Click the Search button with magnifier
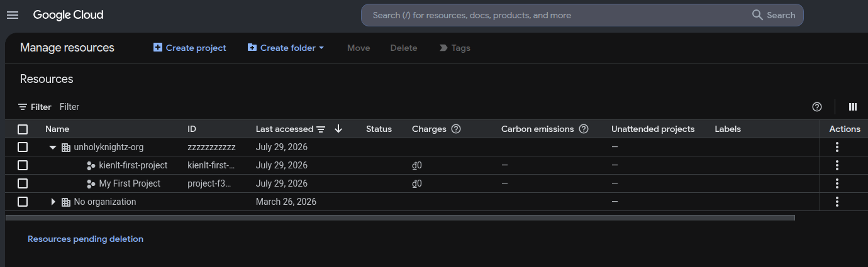The width and height of the screenshot is (868, 267). 774,15
